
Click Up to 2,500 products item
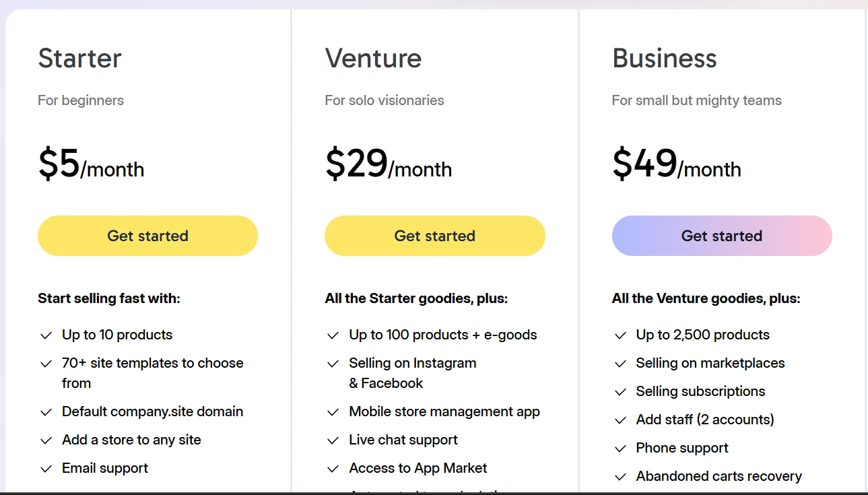702,335
